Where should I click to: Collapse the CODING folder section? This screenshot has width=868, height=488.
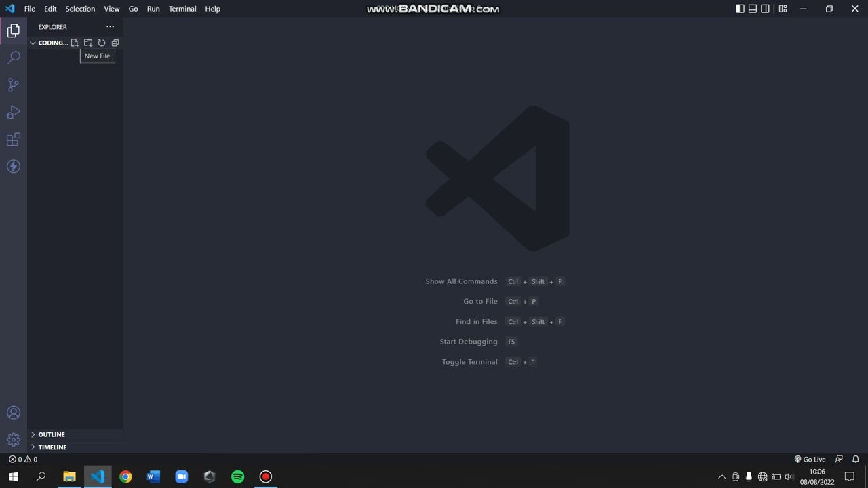point(49,43)
